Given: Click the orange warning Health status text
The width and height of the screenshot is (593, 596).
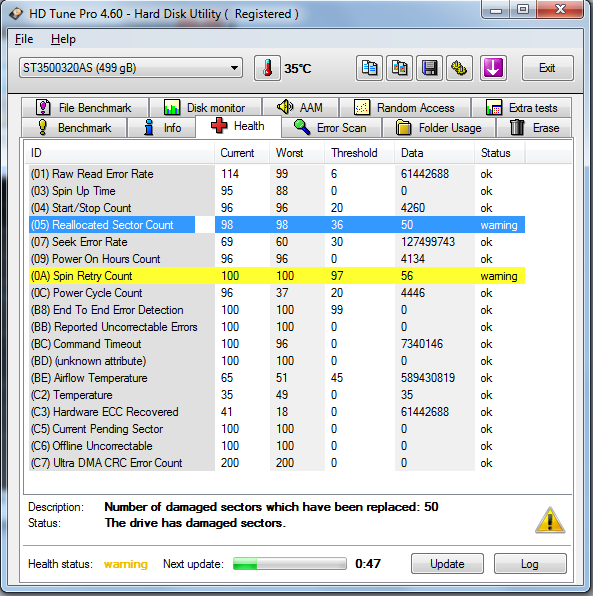Looking at the screenshot, I should pos(125,564).
